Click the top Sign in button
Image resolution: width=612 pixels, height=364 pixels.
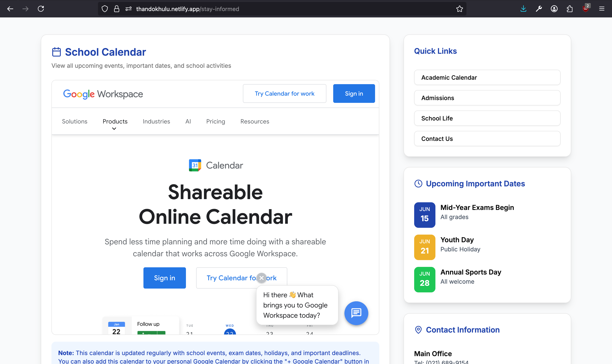click(x=354, y=93)
